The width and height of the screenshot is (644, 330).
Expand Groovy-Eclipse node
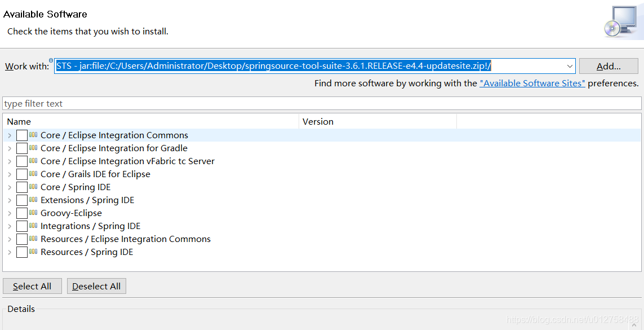10,213
